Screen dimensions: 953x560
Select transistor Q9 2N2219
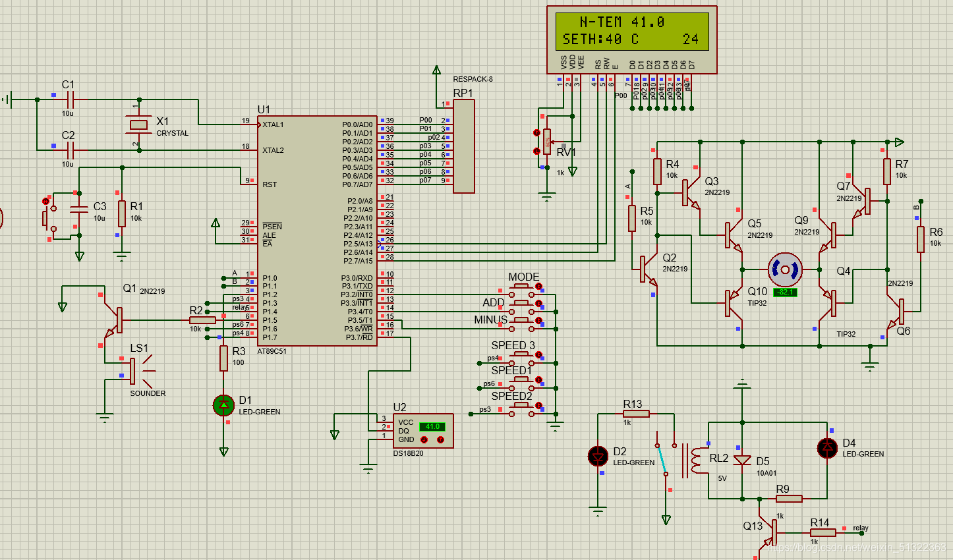click(828, 235)
